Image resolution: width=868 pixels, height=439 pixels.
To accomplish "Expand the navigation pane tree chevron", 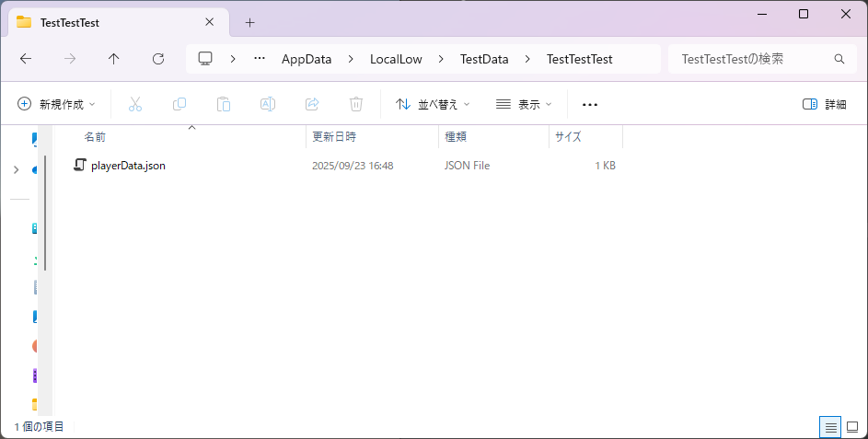I will click(x=16, y=170).
